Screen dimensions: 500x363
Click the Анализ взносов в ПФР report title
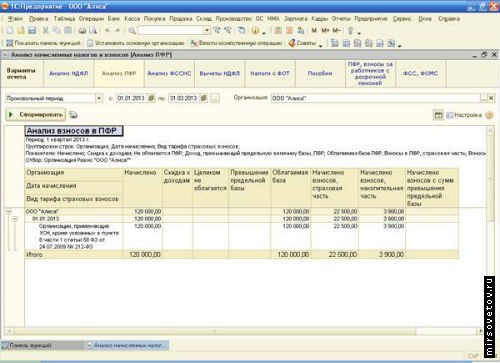(x=74, y=131)
